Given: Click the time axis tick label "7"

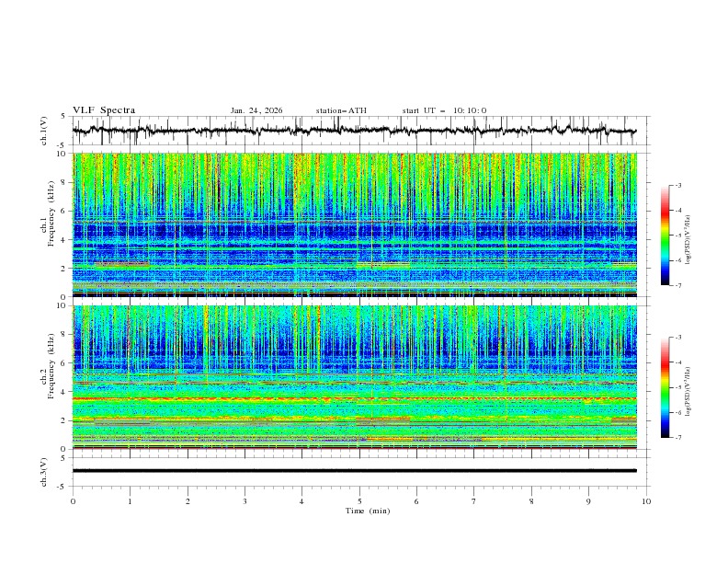Looking at the screenshot, I should (x=474, y=501).
